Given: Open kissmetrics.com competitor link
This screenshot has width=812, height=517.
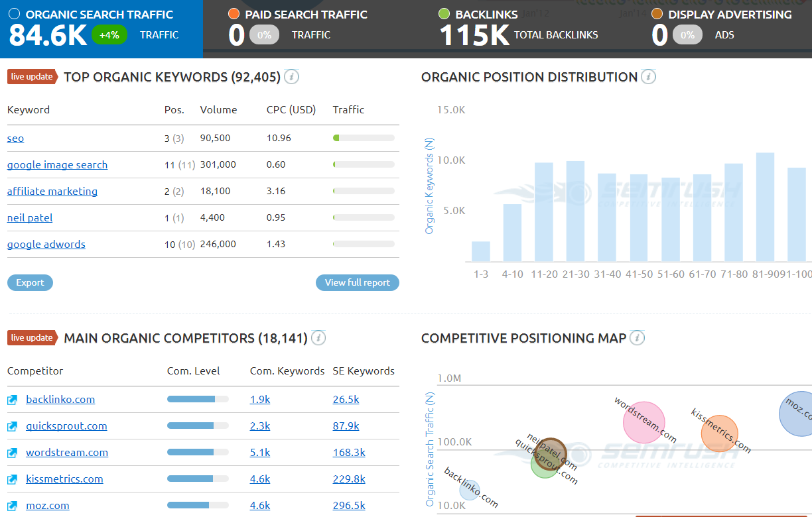Looking at the screenshot, I should (x=64, y=479).
